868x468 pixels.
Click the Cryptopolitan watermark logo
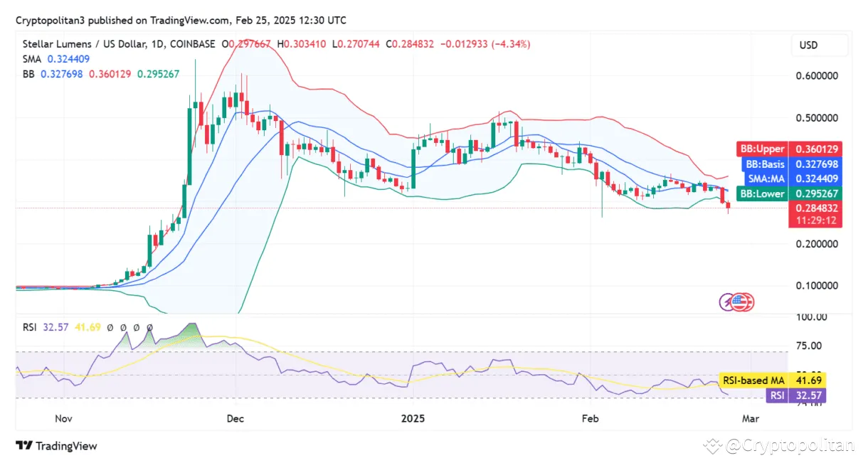pos(711,446)
